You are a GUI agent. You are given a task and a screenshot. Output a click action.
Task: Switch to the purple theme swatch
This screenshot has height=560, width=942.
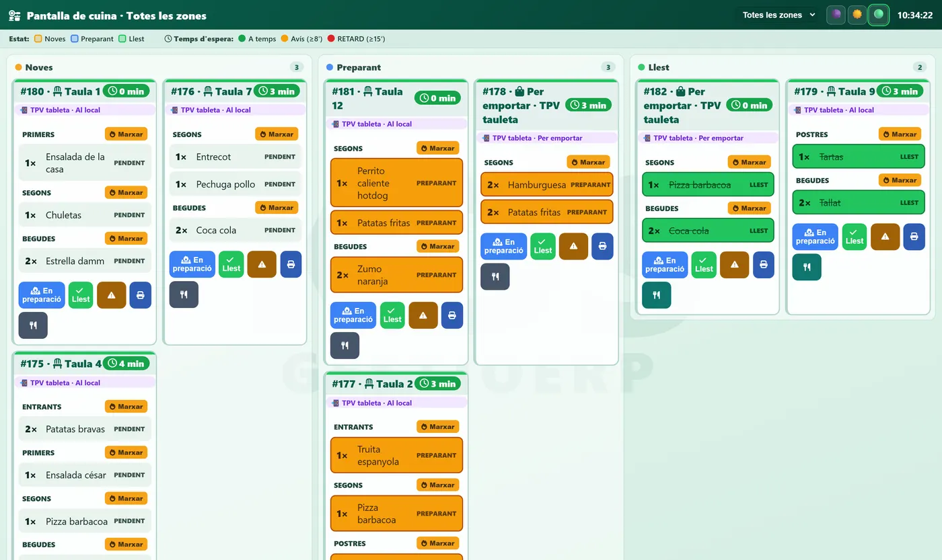tap(836, 14)
